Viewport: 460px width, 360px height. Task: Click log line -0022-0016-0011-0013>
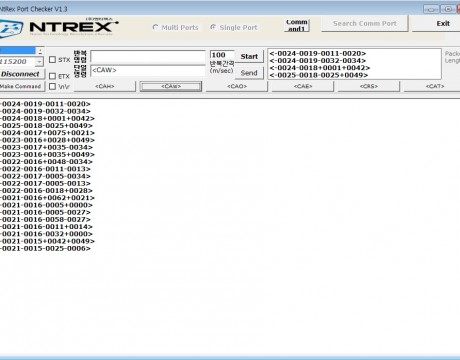(x=45, y=169)
